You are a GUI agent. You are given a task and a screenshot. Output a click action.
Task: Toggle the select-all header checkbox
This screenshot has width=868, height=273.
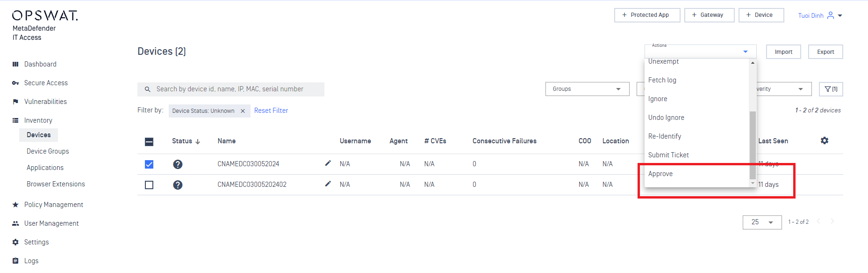pyautogui.click(x=149, y=142)
